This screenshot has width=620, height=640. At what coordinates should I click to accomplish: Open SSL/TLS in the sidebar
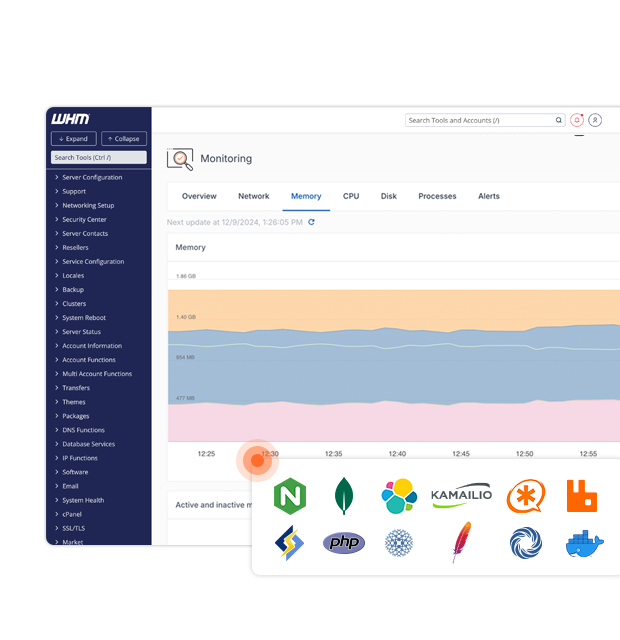click(x=73, y=528)
